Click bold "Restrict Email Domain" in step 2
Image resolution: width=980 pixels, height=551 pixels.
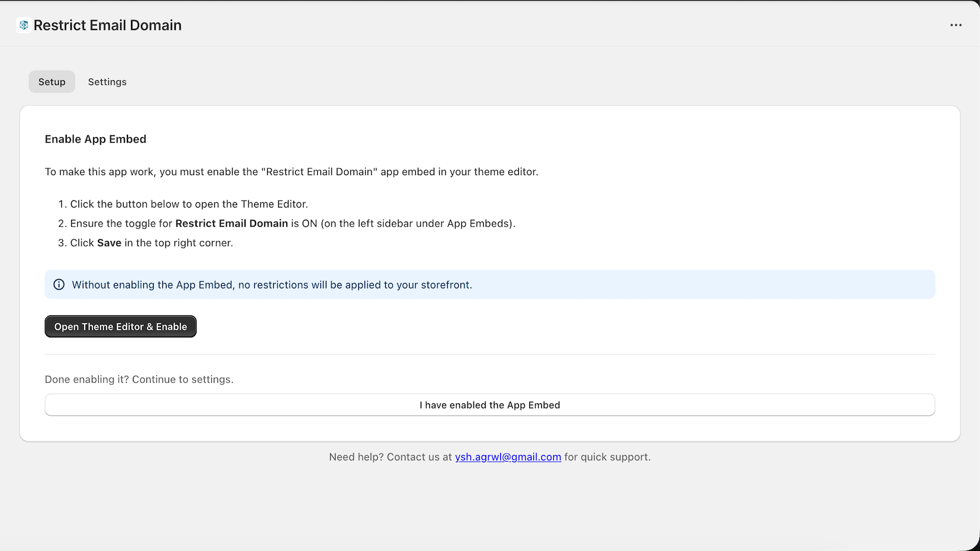pyautogui.click(x=232, y=223)
